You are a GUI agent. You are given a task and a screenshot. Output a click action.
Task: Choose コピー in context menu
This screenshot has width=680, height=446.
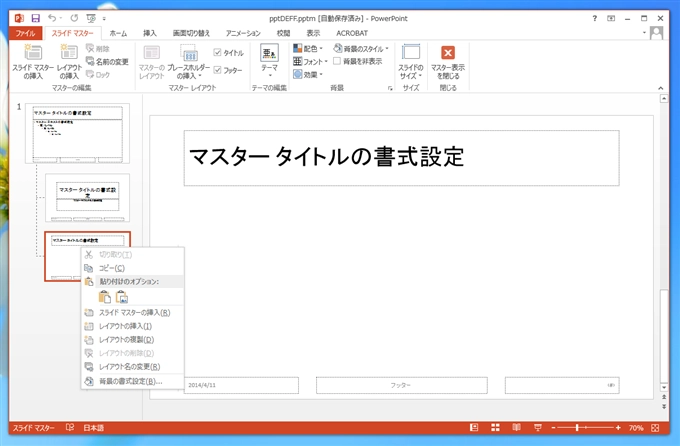pyautogui.click(x=132, y=268)
